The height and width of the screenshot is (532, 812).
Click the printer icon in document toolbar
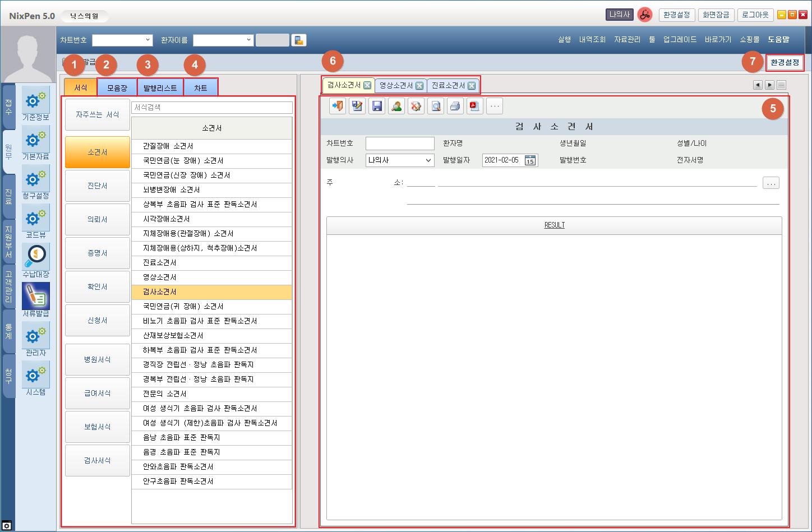(x=455, y=106)
